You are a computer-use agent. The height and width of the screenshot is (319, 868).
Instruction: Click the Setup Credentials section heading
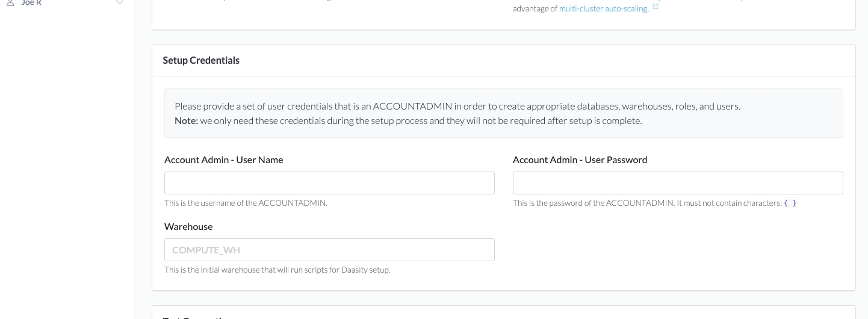pyautogui.click(x=201, y=60)
